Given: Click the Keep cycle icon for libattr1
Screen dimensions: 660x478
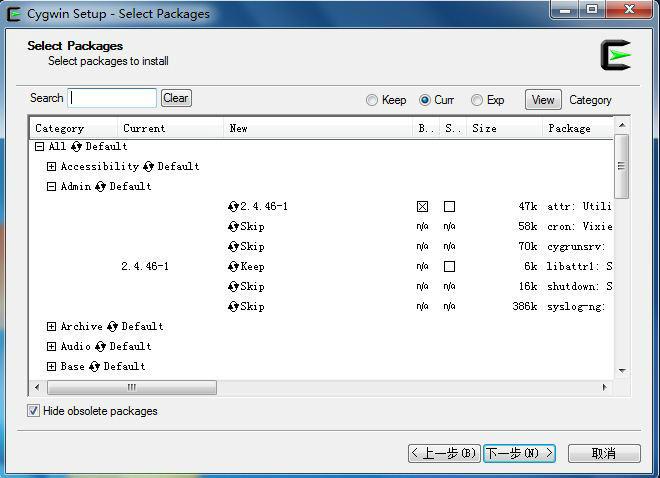Looking at the screenshot, I should click(x=234, y=267).
